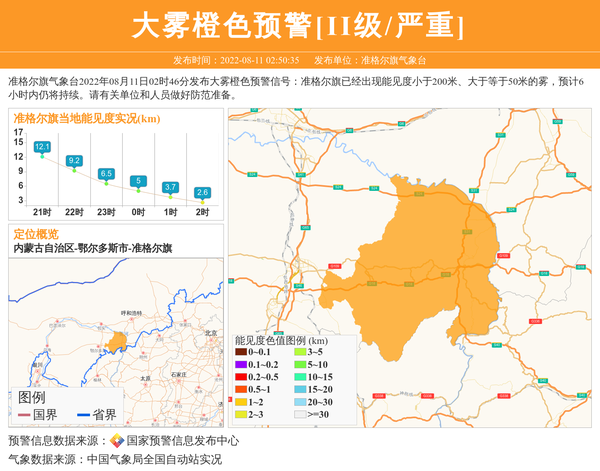Viewport: 600px width, 471px height.
Task: Click the 大雾橙色预警 title banner
Action: (x=299, y=25)
